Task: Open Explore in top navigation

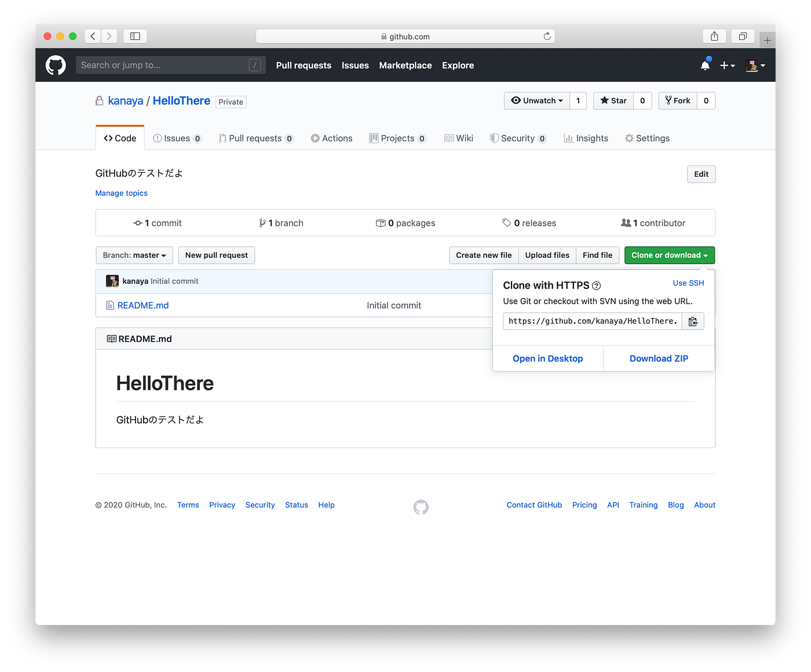Action: point(458,65)
